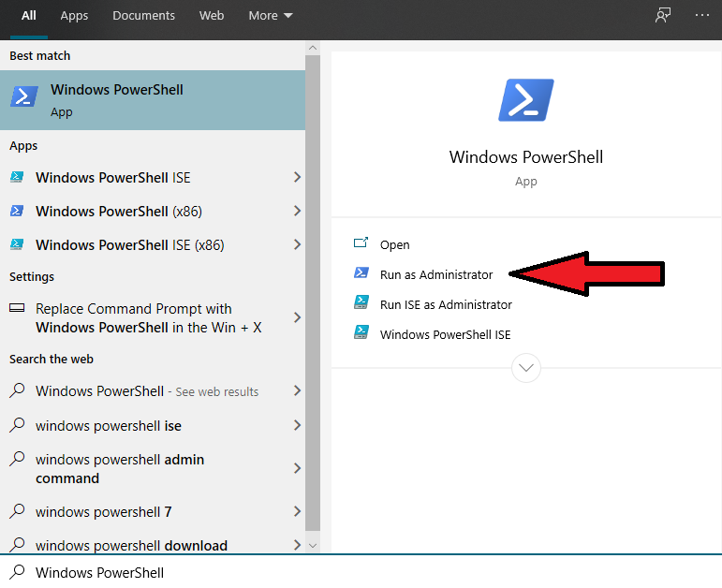The height and width of the screenshot is (588, 722).
Task: Click search icon beside 'windows powershell admin command'
Action: [x=17, y=459]
